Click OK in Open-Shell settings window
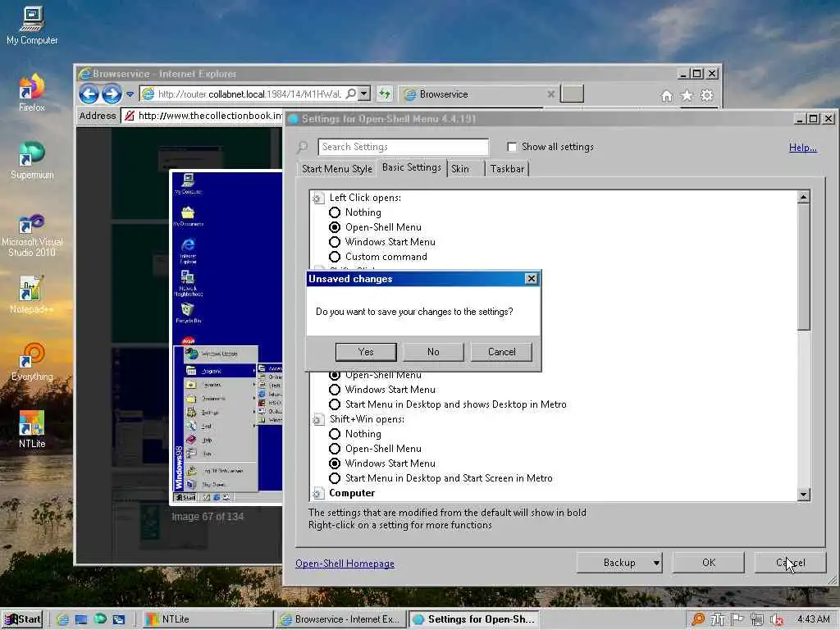840x630 pixels. point(708,563)
